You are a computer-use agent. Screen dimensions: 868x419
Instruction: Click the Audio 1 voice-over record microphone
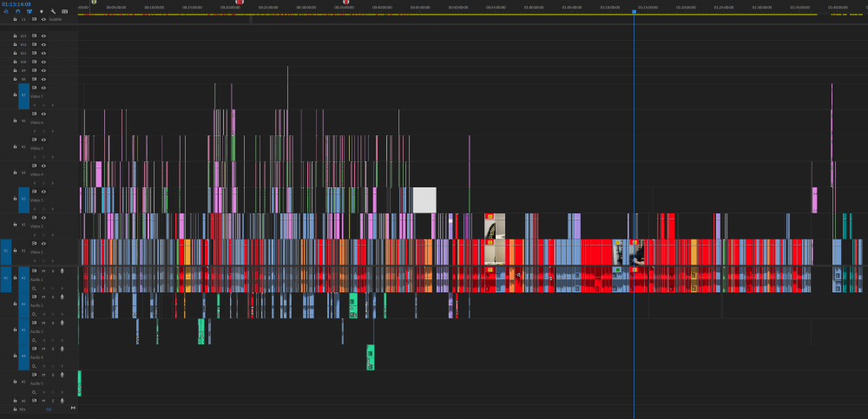tap(61, 271)
